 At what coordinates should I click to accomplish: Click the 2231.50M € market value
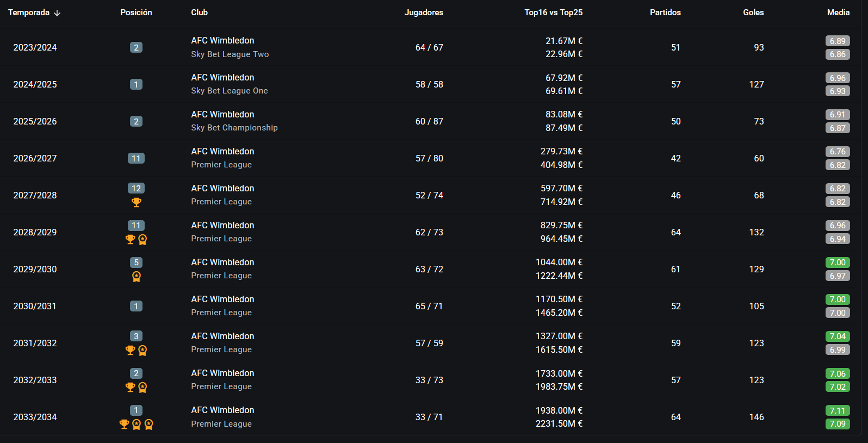click(559, 424)
